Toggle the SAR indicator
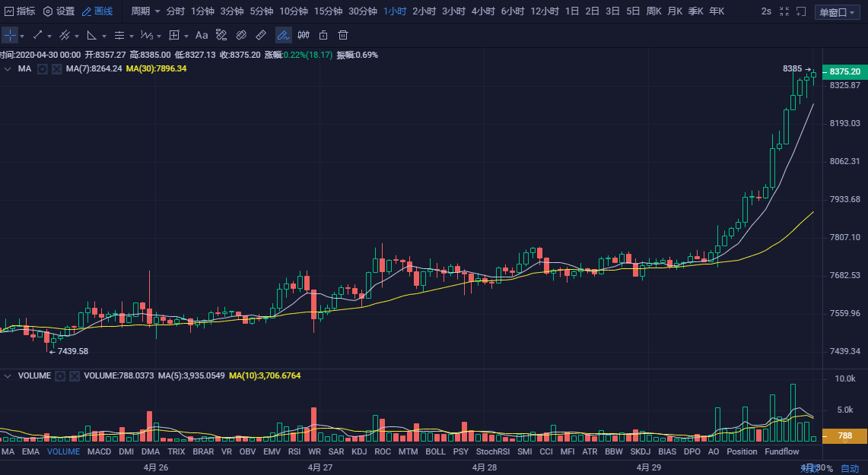868x475 pixels. [336, 451]
